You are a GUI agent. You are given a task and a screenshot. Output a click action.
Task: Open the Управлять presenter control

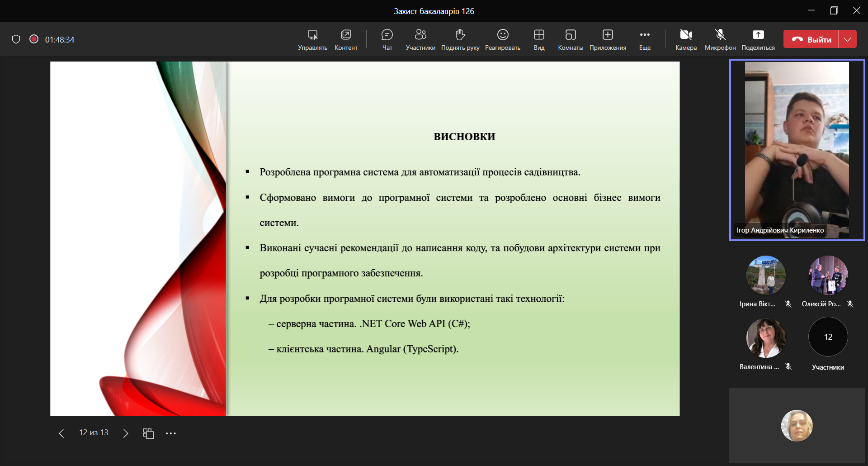[x=312, y=40]
